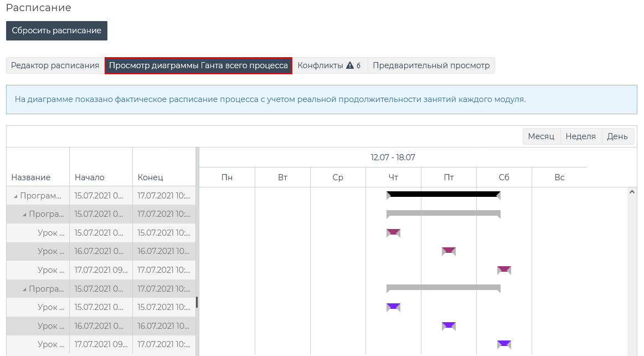Screen dimensions: 644x356
Task: Select the purple lesson bar on Friday
Action: pyautogui.click(x=449, y=326)
